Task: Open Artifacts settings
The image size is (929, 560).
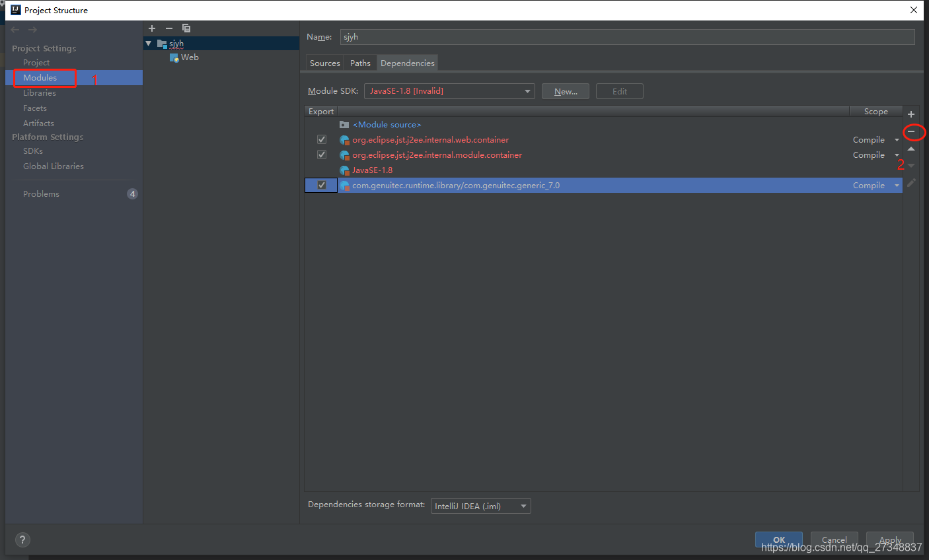Action: (x=38, y=123)
